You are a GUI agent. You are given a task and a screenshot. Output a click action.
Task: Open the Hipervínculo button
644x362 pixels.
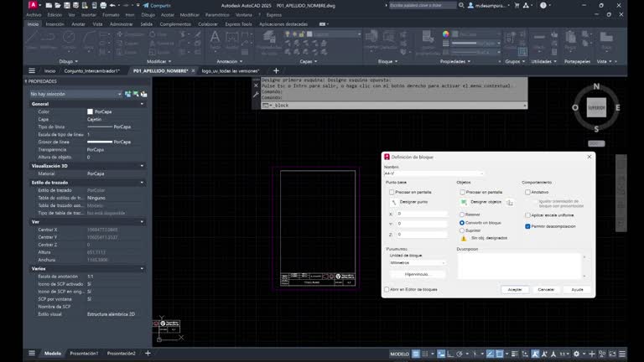[416, 274]
